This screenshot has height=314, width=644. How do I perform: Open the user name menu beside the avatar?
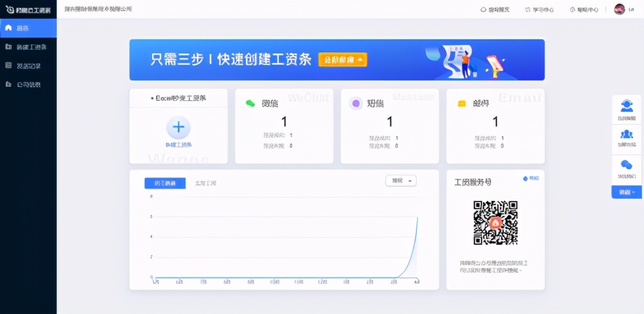pyautogui.click(x=631, y=10)
